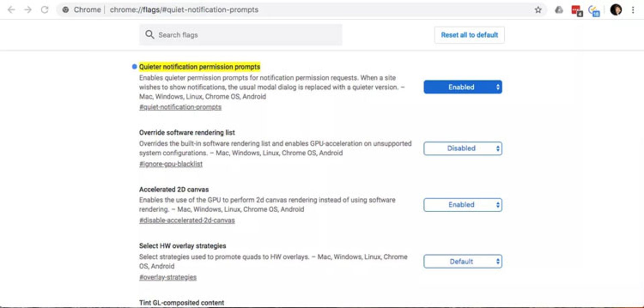Bookmark this page via the star icon
The width and height of the screenshot is (644, 308).
tap(538, 10)
